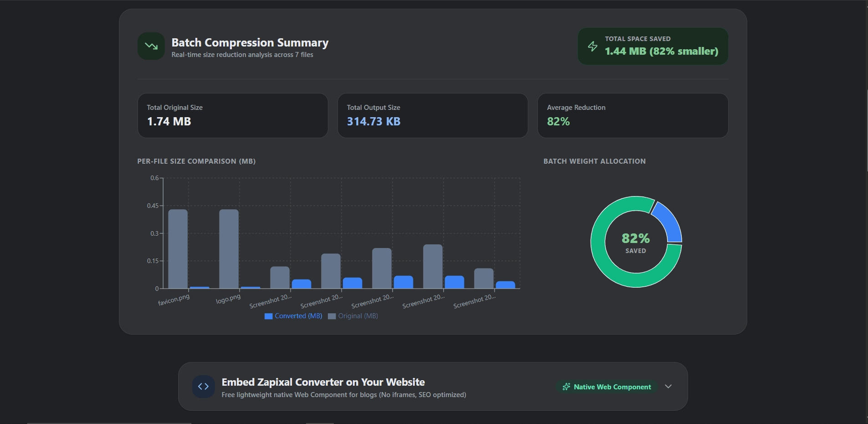This screenshot has height=424, width=868.
Task: Select the favicon.png original size bar
Action: 178,249
